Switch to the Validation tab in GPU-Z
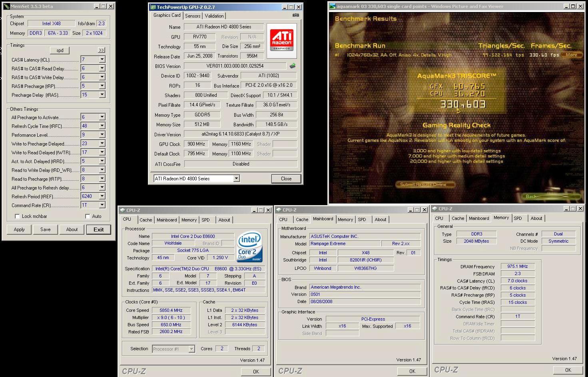The height and width of the screenshot is (377, 588). 214,16
